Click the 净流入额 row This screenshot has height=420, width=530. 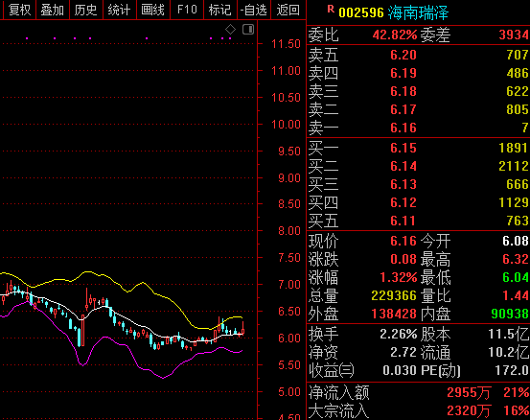click(x=418, y=392)
